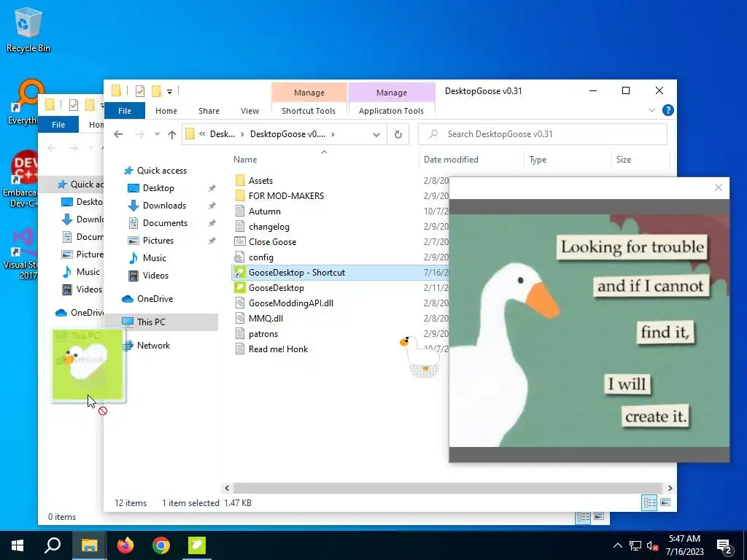Open the Recycle Bin desktop icon

(x=28, y=29)
